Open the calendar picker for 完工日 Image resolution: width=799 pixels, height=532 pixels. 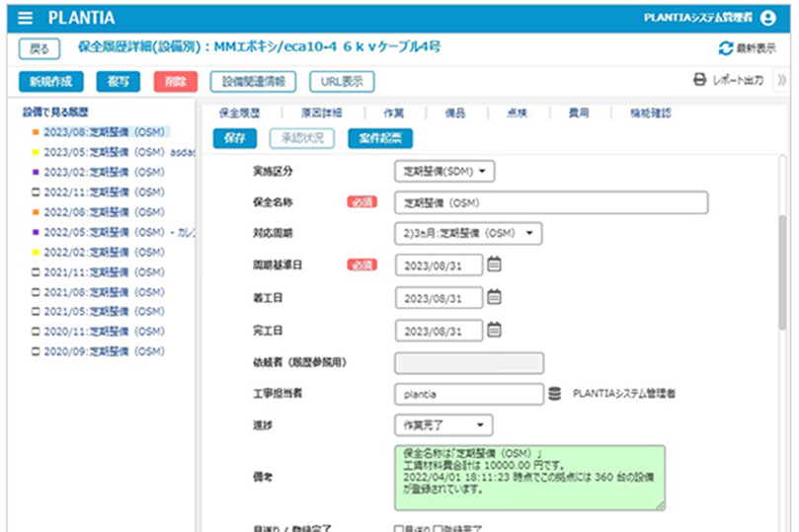tap(494, 330)
